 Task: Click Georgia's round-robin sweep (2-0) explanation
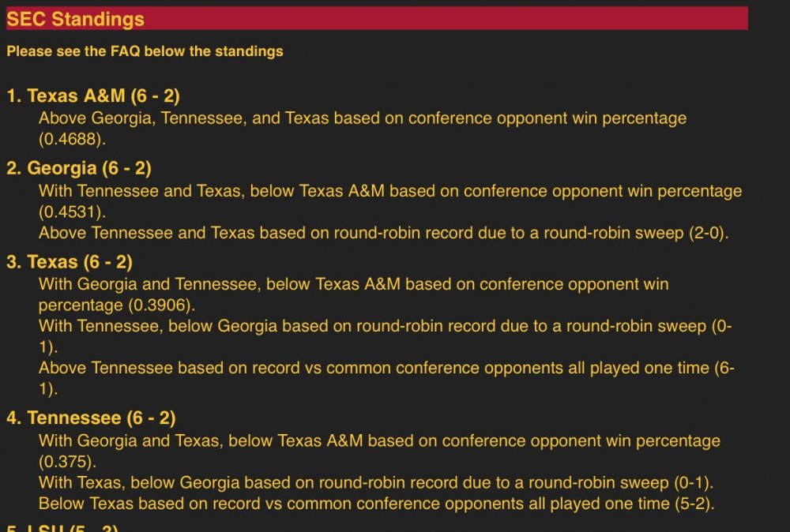tap(382, 233)
